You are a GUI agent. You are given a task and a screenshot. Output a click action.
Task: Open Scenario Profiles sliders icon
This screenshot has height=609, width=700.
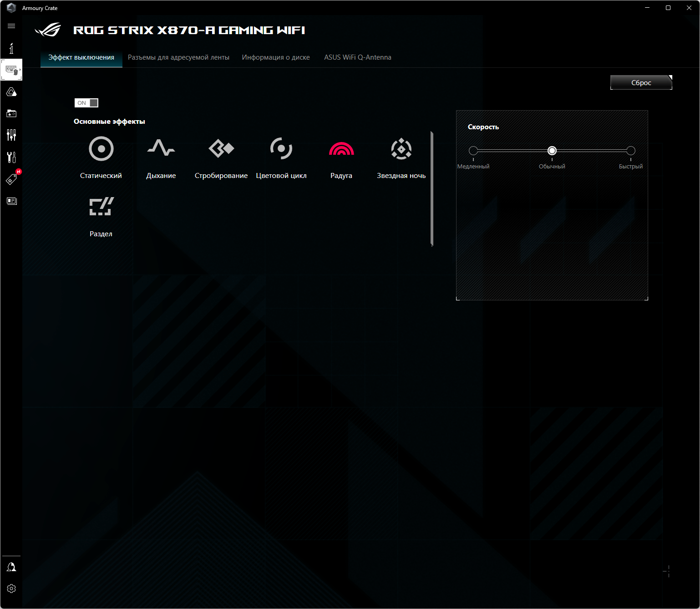[x=11, y=135]
